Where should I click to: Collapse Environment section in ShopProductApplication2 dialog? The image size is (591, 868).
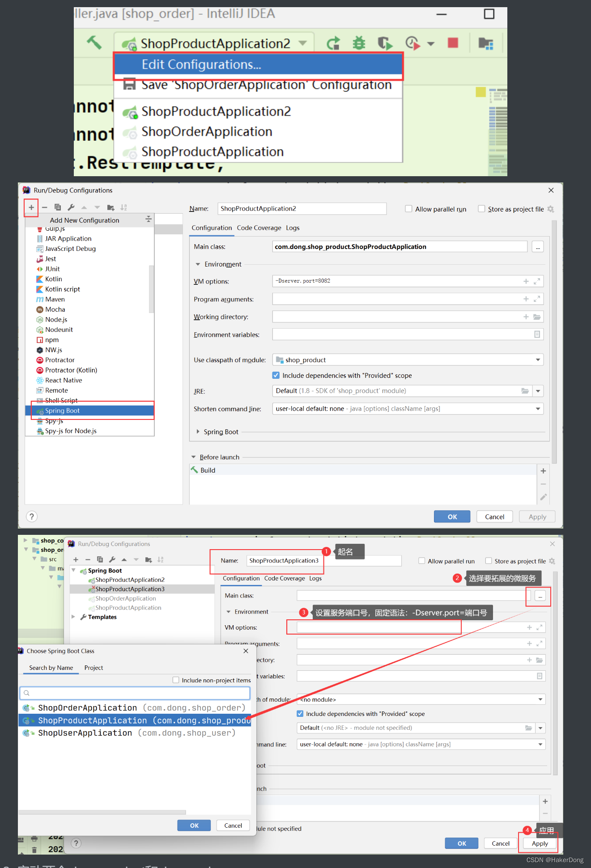pos(198,264)
